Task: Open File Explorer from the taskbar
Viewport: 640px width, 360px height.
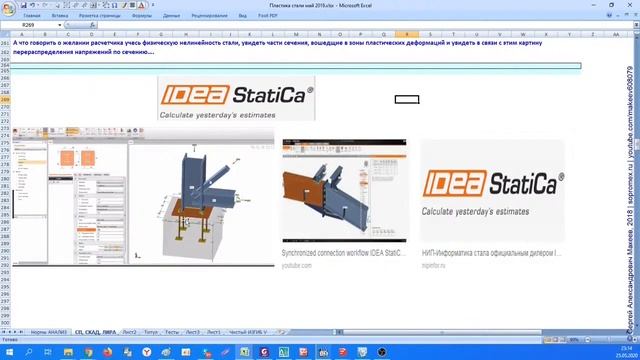Action: tap(68, 352)
